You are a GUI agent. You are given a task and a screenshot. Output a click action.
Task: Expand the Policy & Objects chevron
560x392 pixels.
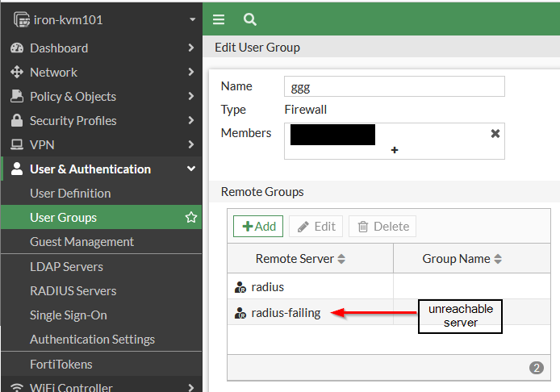pyautogui.click(x=191, y=97)
